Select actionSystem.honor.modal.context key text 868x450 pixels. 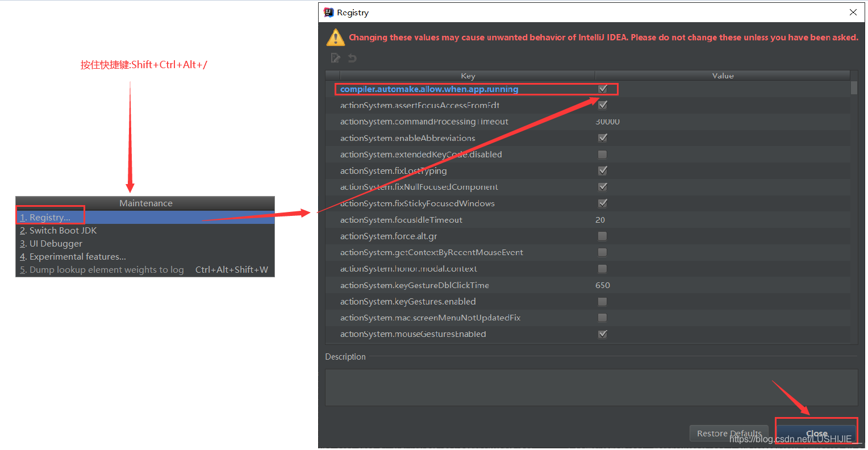[408, 269]
